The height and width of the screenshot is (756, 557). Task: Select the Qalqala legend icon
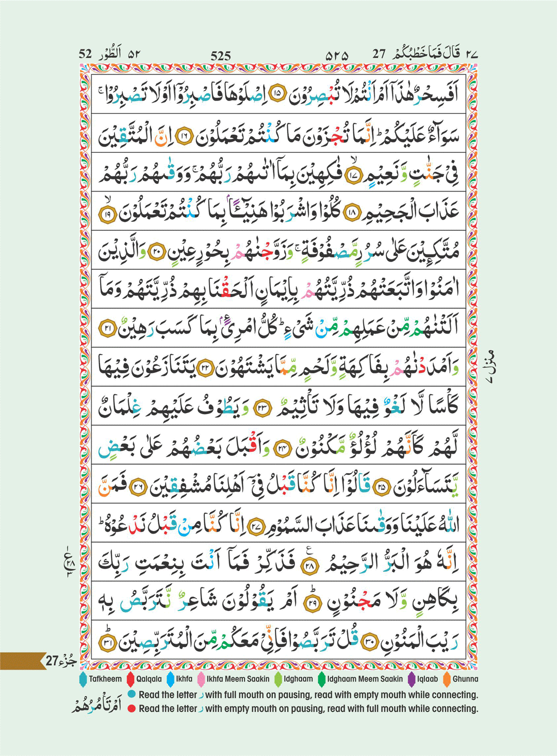130,679
